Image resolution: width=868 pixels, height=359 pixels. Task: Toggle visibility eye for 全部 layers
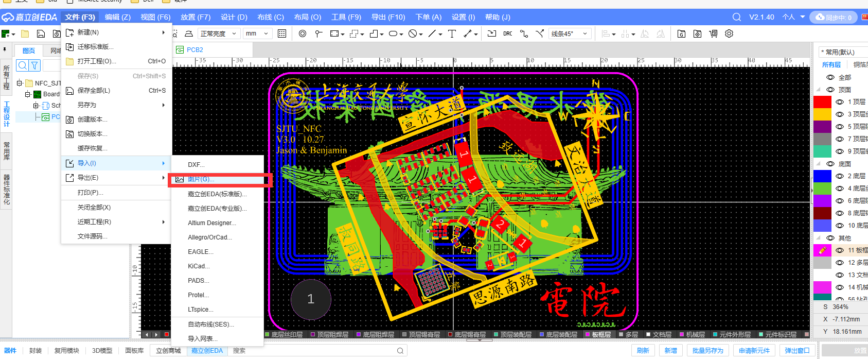(830, 77)
